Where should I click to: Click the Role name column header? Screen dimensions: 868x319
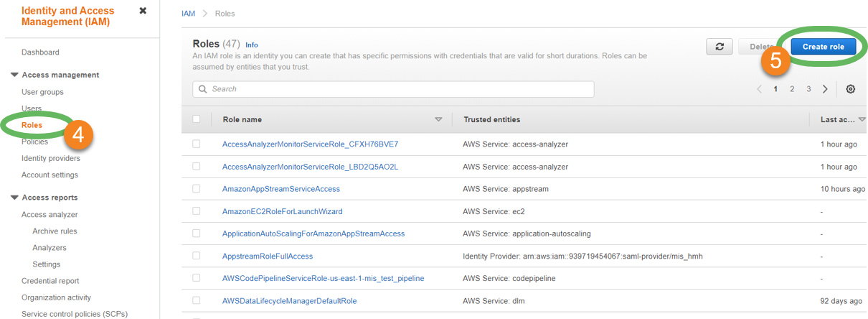point(242,119)
